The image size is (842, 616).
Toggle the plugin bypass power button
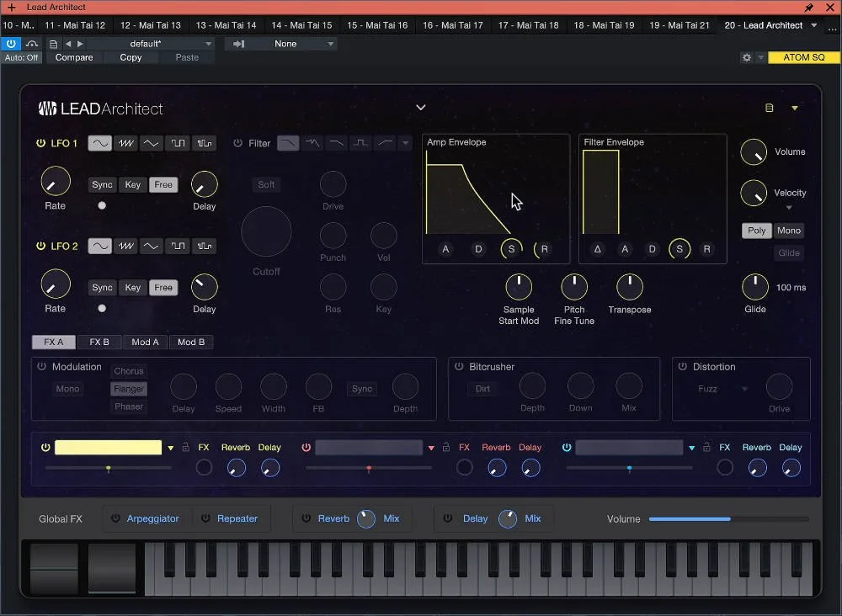[x=11, y=44]
